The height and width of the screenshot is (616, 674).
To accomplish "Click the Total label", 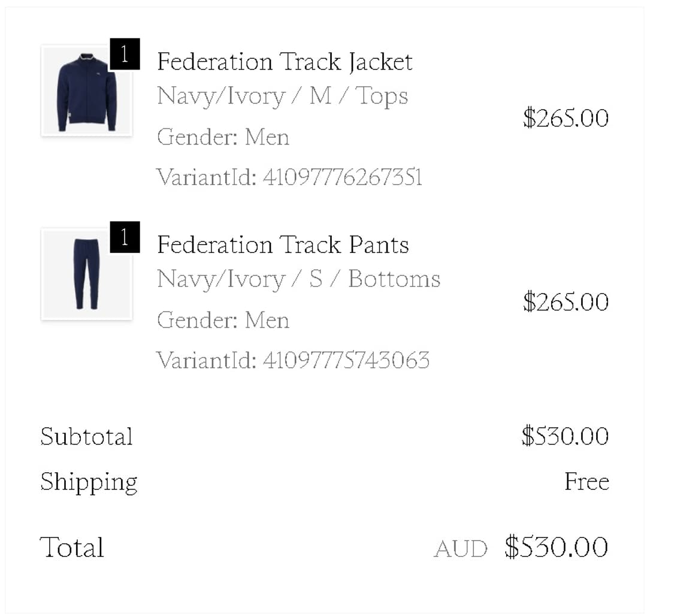I will [x=72, y=548].
